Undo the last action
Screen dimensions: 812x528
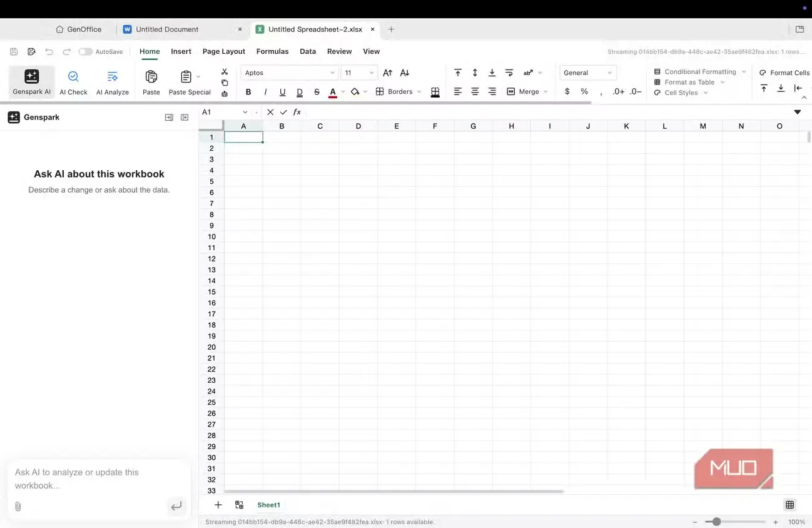click(x=49, y=52)
